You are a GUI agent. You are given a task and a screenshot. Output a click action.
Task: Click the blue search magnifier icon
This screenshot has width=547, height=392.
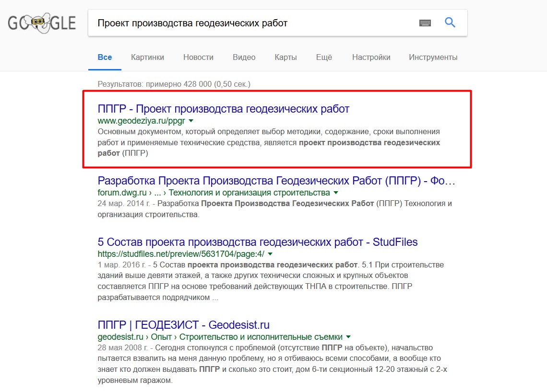[x=450, y=23]
